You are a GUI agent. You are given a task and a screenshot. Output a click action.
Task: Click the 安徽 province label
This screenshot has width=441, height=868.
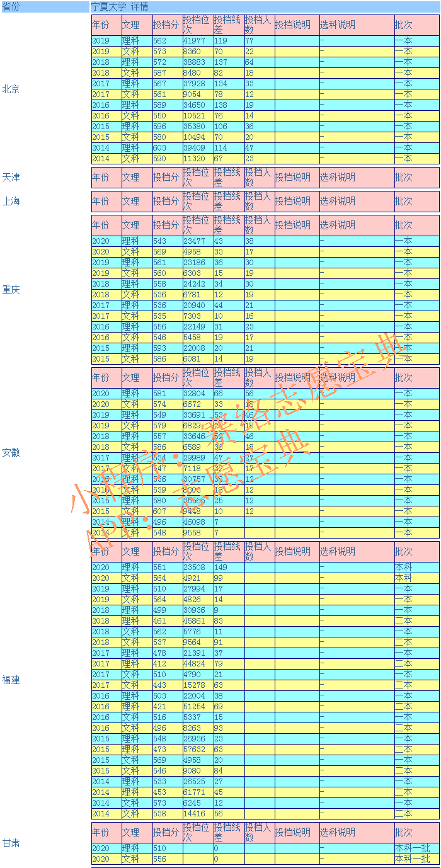pos(11,453)
